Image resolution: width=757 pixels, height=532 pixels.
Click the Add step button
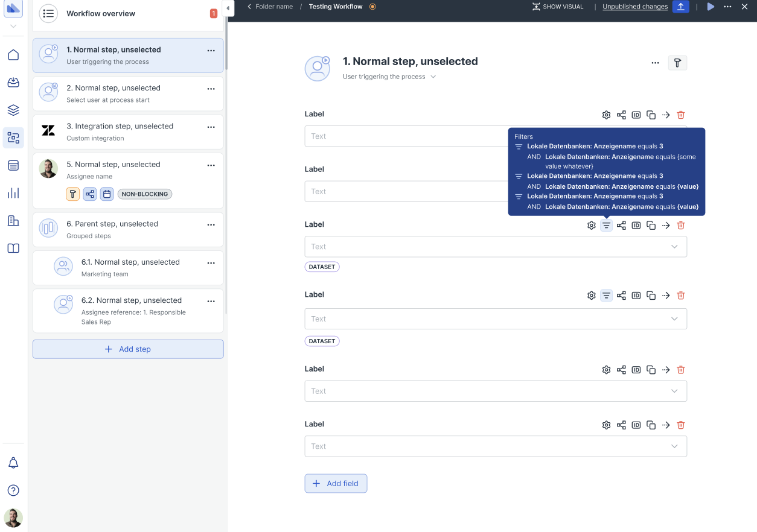coord(128,349)
